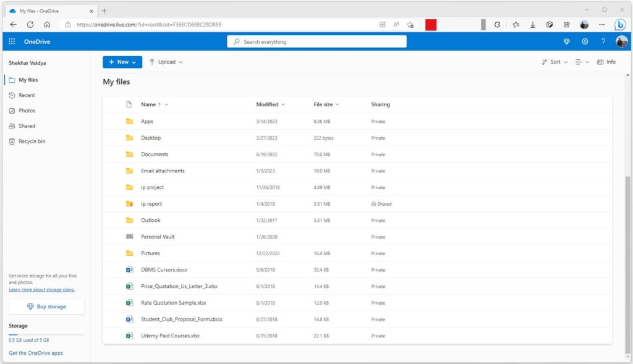Open the Apps folder icon

[130, 121]
